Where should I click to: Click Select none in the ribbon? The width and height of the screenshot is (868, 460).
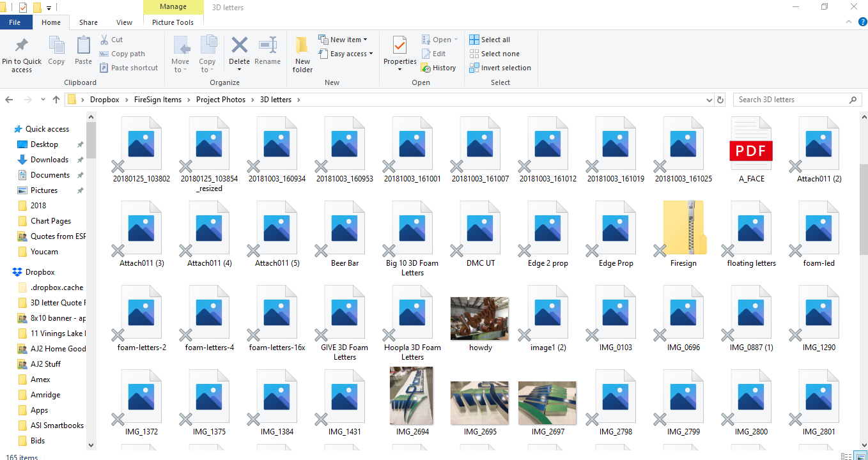(494, 54)
